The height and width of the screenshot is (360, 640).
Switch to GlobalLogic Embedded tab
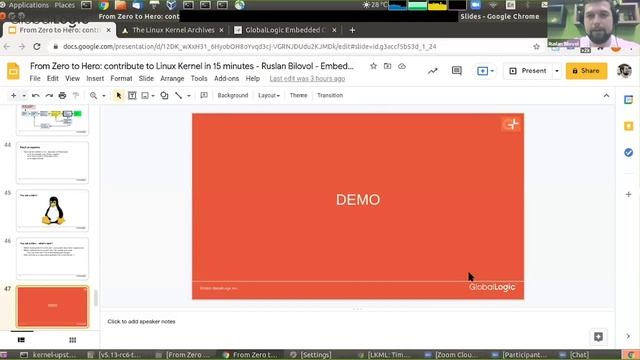click(x=285, y=30)
